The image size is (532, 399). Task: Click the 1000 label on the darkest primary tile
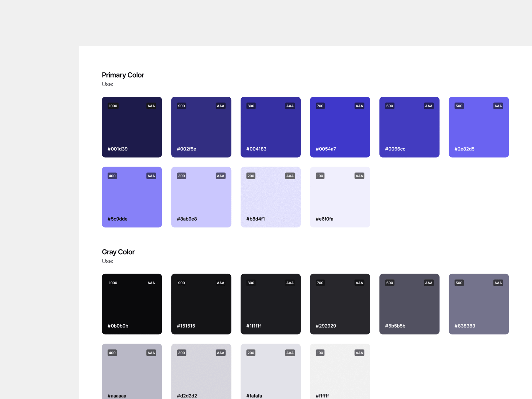pos(113,106)
